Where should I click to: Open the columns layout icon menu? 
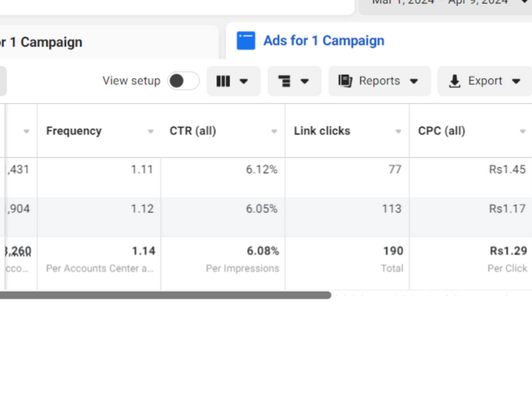pyautogui.click(x=223, y=81)
